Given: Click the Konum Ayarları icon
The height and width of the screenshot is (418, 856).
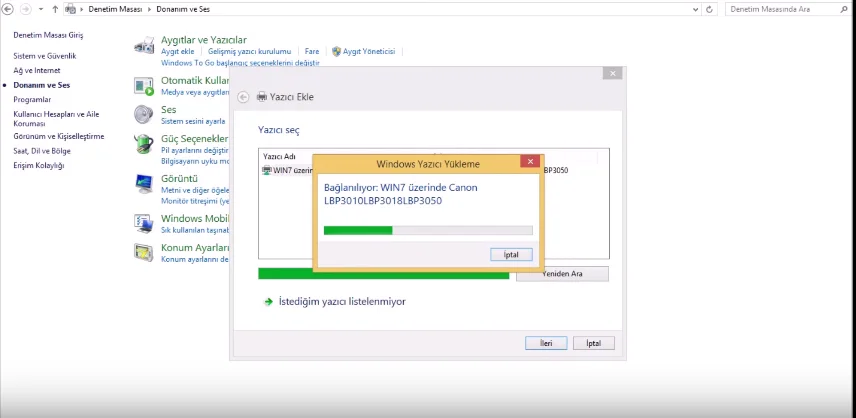Looking at the screenshot, I should (x=144, y=253).
